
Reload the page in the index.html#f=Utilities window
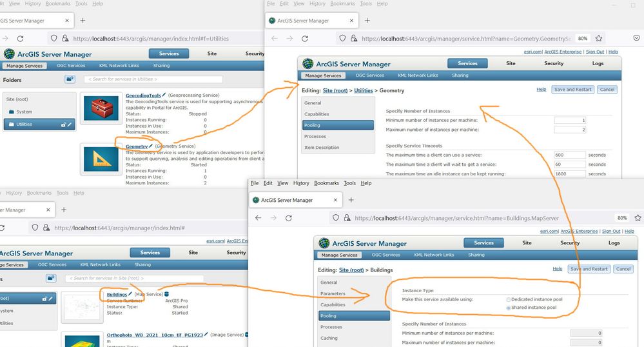(20, 39)
